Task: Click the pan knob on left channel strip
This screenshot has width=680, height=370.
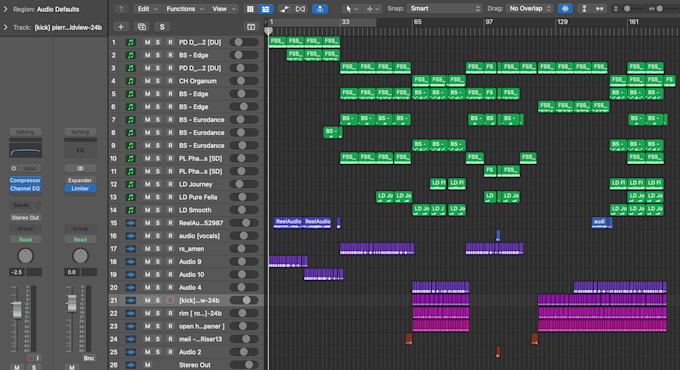Action: coord(25,256)
